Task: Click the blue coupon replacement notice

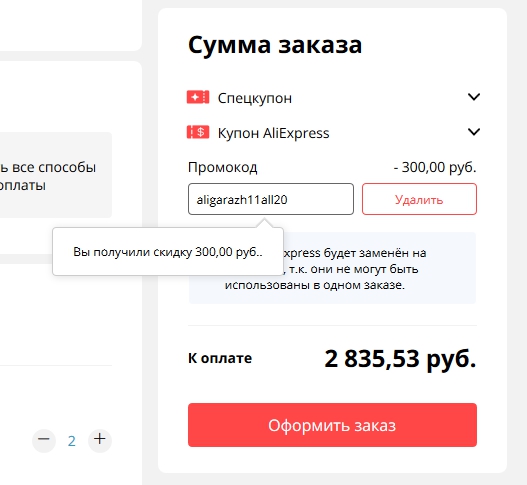Action: point(332,268)
